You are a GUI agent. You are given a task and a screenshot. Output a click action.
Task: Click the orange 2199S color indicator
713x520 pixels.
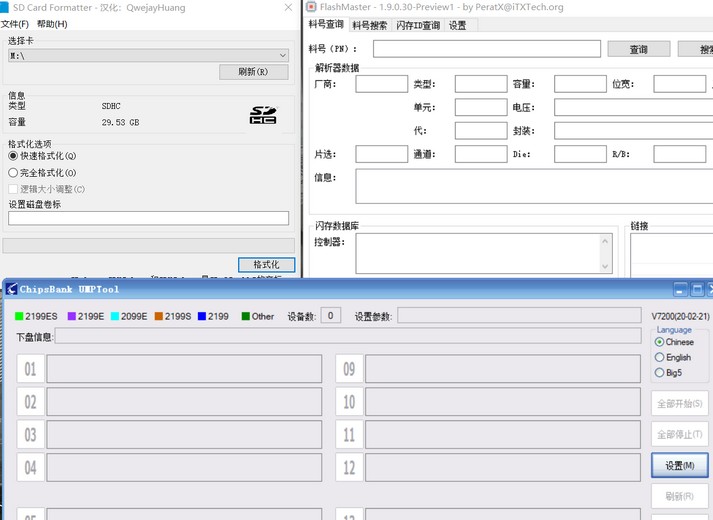[x=158, y=317]
